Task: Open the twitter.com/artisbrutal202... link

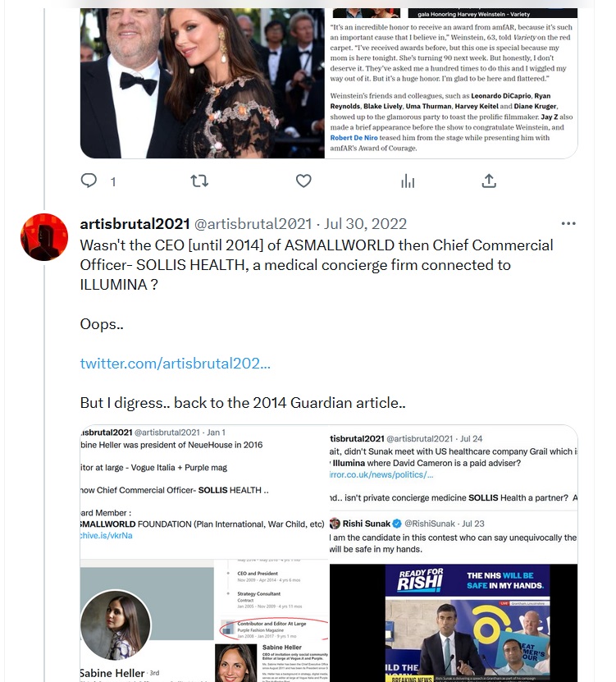Action: 176,364
